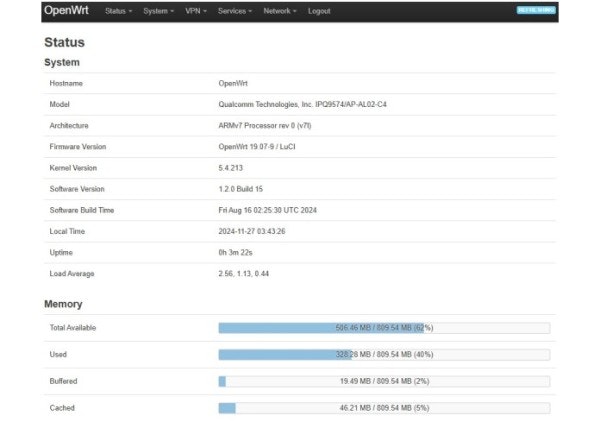Click the Used memory label
Screen dimensions: 600x422
pos(58,355)
